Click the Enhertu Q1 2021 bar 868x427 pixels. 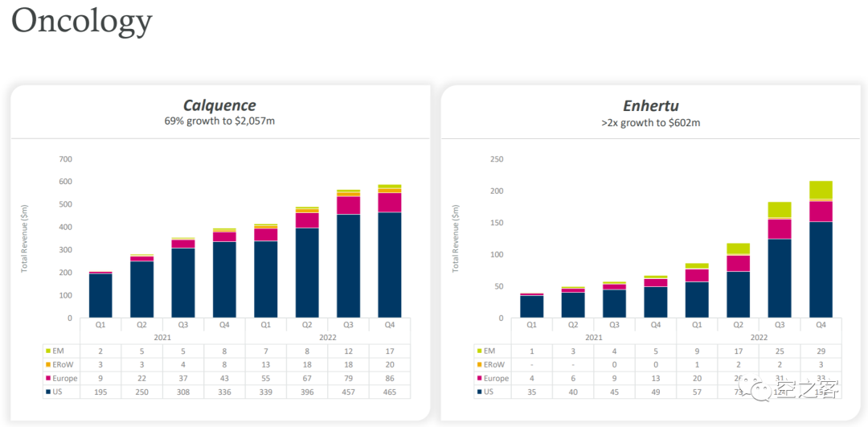[x=532, y=305]
